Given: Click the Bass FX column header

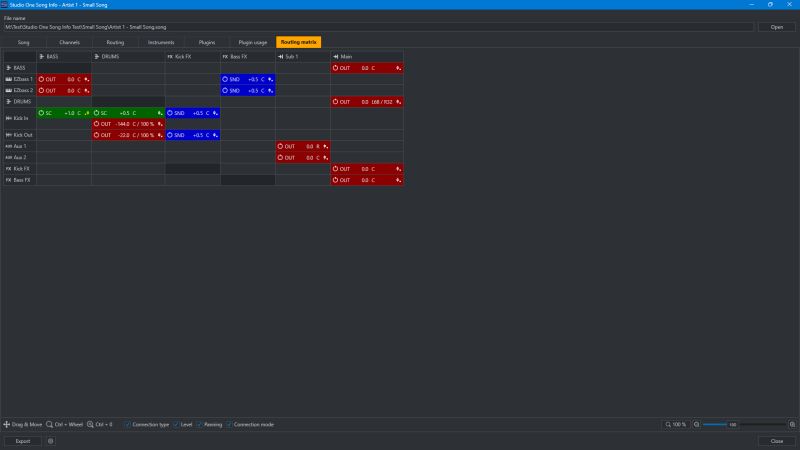Looking at the screenshot, I should 247,57.
